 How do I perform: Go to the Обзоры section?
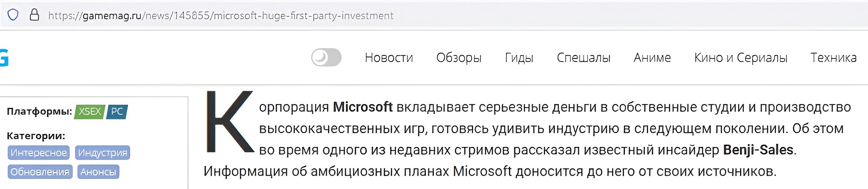458,58
